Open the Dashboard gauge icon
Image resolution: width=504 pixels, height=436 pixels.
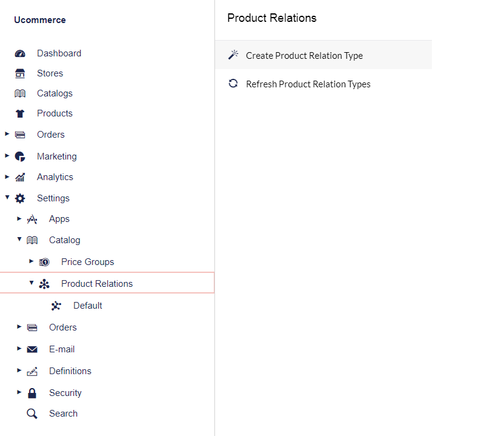pyautogui.click(x=20, y=53)
